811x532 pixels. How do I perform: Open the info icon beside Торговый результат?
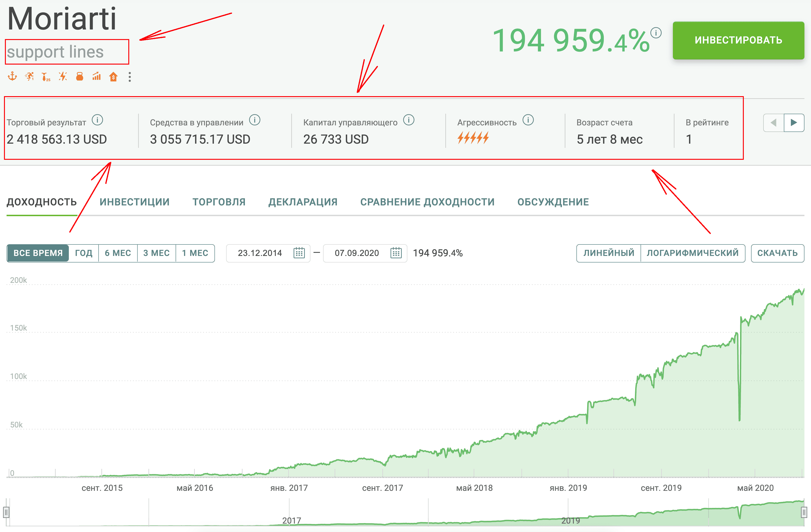point(97,120)
